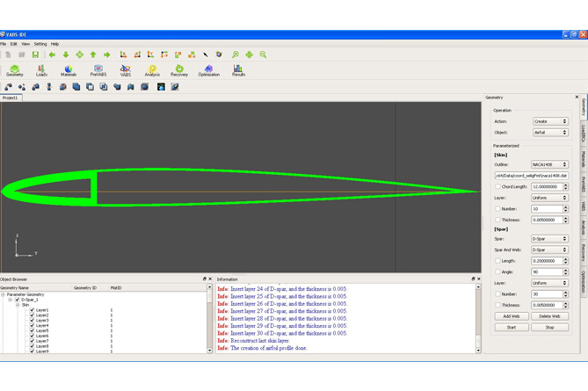Click the green save icon
588x391 pixels.
point(35,54)
